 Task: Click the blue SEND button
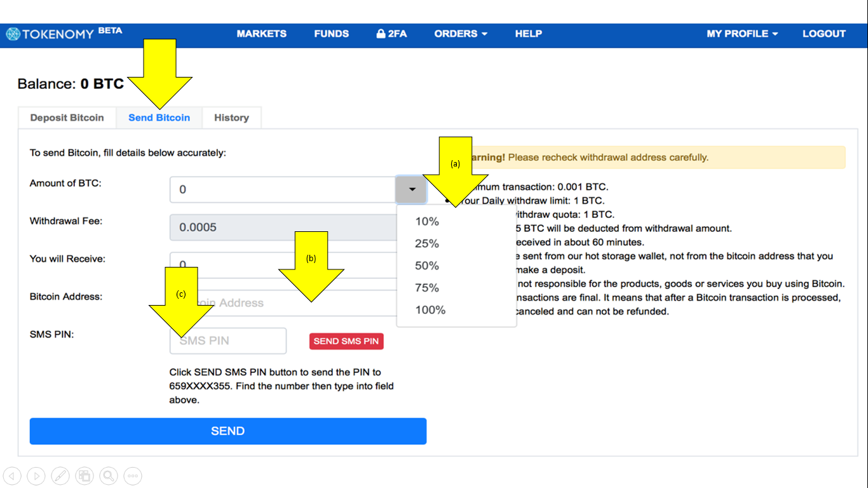coord(228,431)
